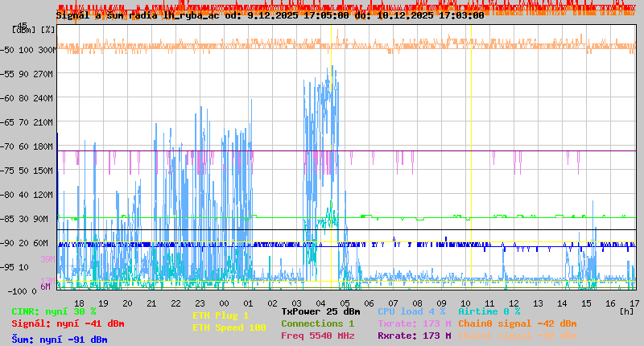Select the red Signál legend entry

pos(68,323)
